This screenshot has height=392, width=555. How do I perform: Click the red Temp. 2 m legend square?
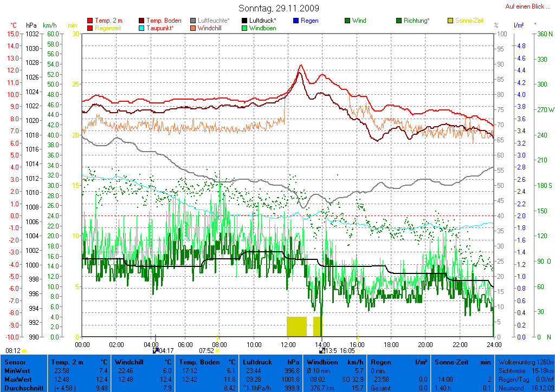pos(90,21)
